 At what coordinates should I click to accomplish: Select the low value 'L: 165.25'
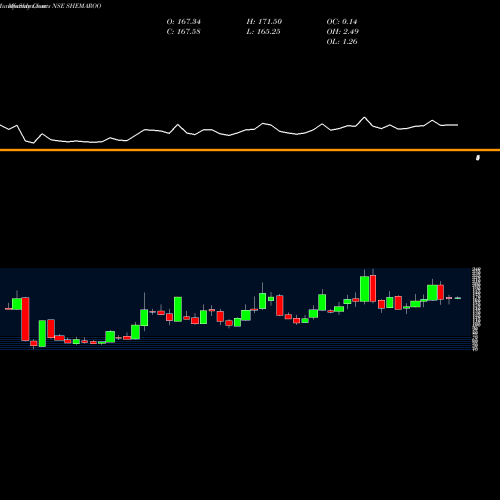tap(264, 32)
